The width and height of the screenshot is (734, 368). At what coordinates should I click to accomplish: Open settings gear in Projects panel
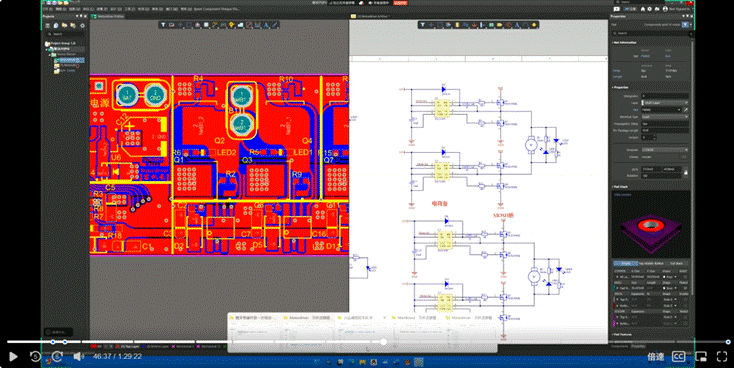coord(82,25)
